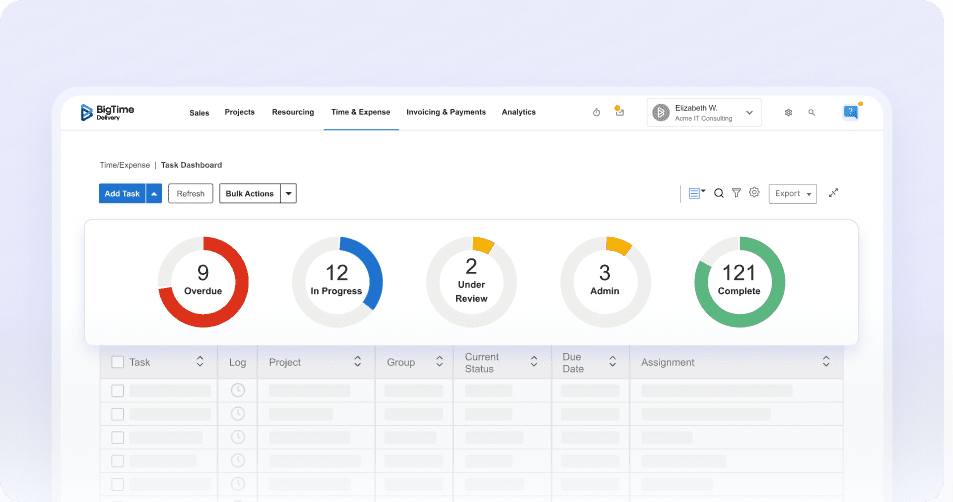The width and height of the screenshot is (953, 502).
Task: Open the Resourcing menu
Action: 293,112
